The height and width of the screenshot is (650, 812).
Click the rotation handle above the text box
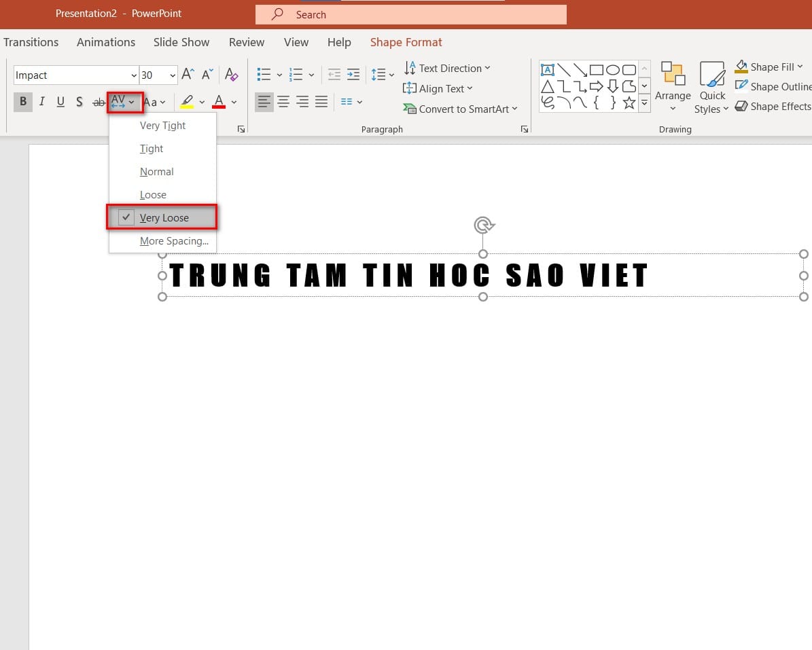pyautogui.click(x=484, y=225)
